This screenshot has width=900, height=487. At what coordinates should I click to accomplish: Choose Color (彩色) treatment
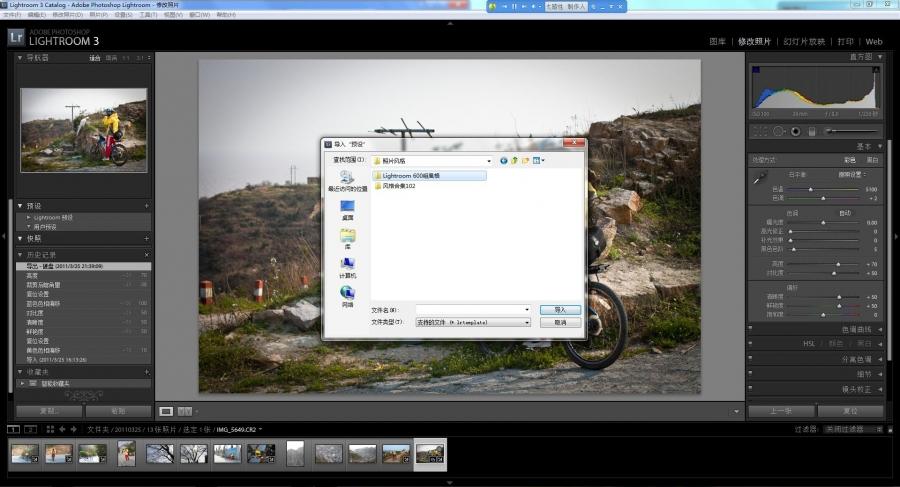pyautogui.click(x=849, y=160)
